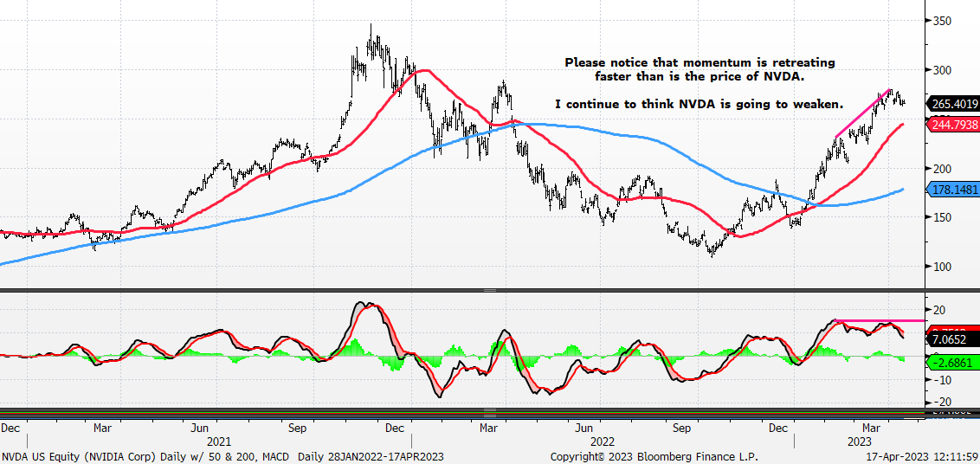This screenshot has width=980, height=464.
Task: Click the Jun month label for 2022
Action: (583, 429)
